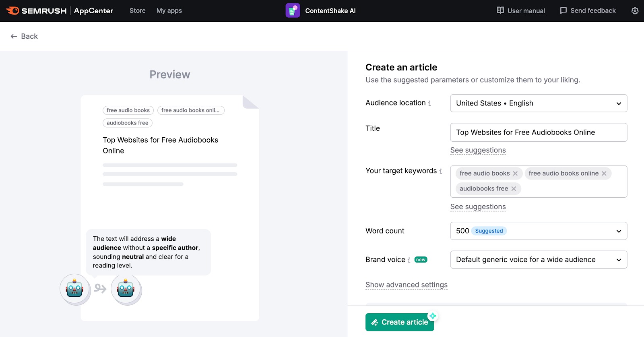644x337 pixels.
Task: Click 'free audio books' tag in preview
Action: 128,110
